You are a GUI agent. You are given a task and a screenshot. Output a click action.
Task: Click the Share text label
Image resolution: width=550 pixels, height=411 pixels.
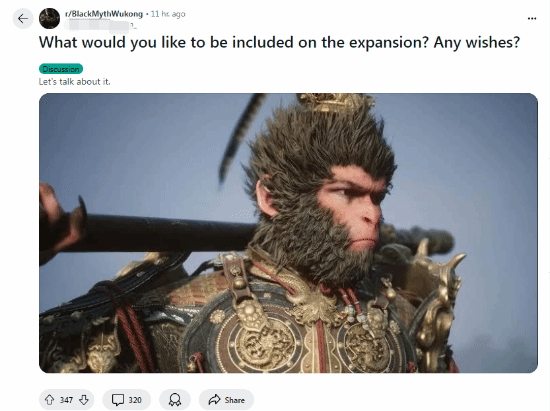click(235, 400)
